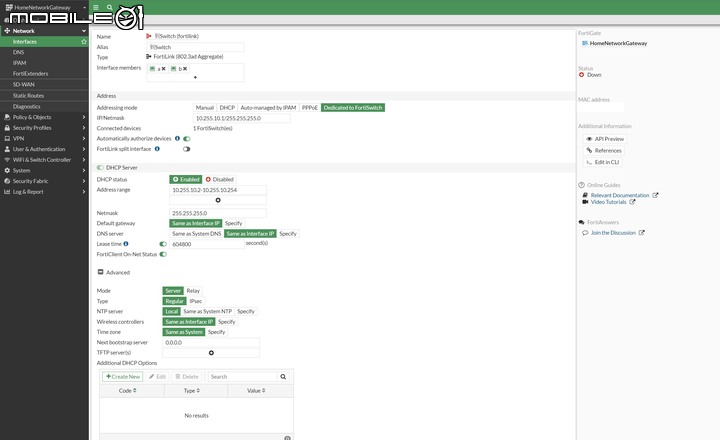This screenshot has height=440, width=720.
Task: Click the System gear icon in sidebar
Action: (7, 170)
